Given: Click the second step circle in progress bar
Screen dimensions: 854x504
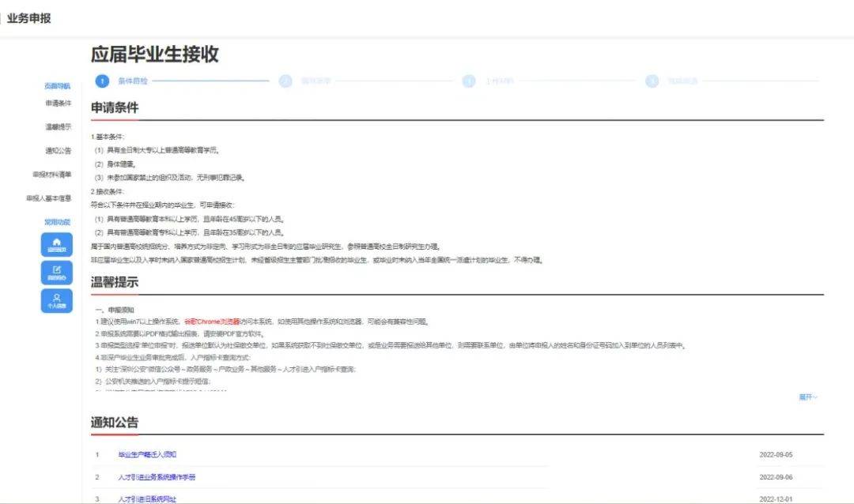Looking at the screenshot, I should tap(285, 81).
